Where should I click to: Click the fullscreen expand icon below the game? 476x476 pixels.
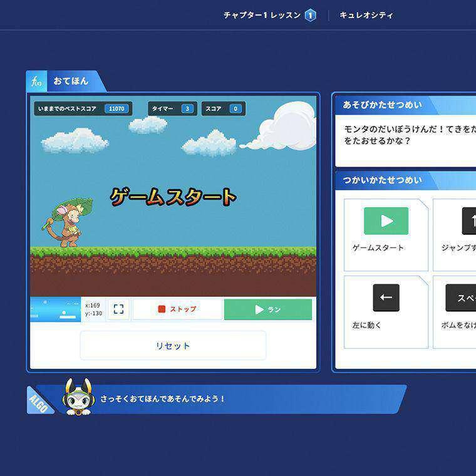(118, 309)
